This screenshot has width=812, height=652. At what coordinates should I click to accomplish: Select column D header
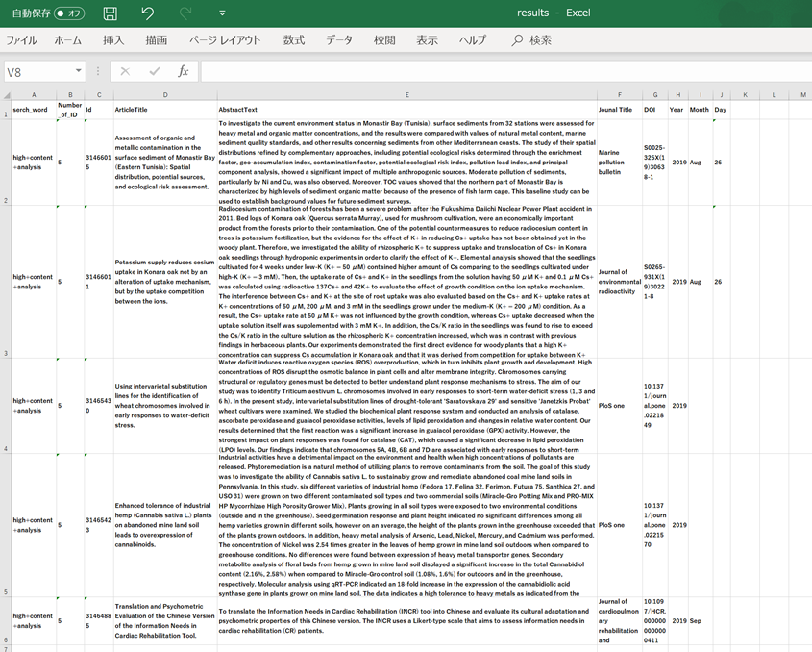tap(165, 95)
